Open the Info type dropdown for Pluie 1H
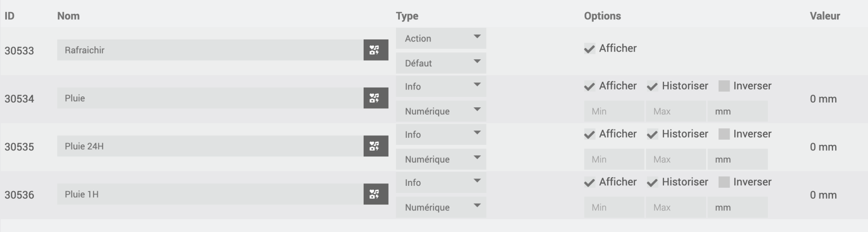Screen dimensions: 868x232 441,183
